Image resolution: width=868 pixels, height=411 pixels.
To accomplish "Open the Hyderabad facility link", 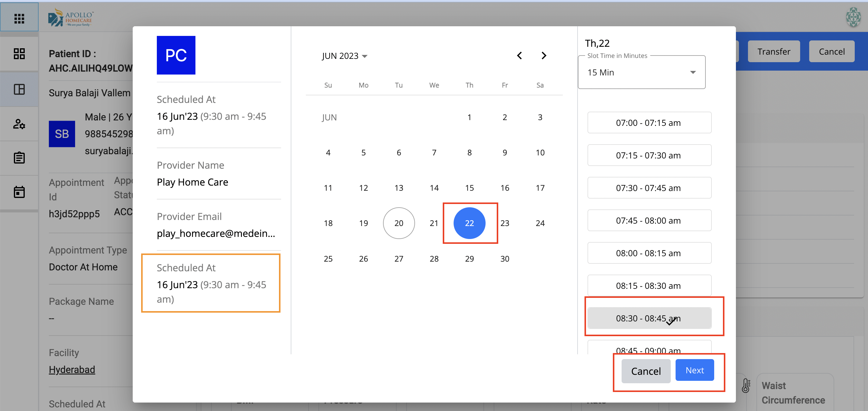I will point(72,370).
